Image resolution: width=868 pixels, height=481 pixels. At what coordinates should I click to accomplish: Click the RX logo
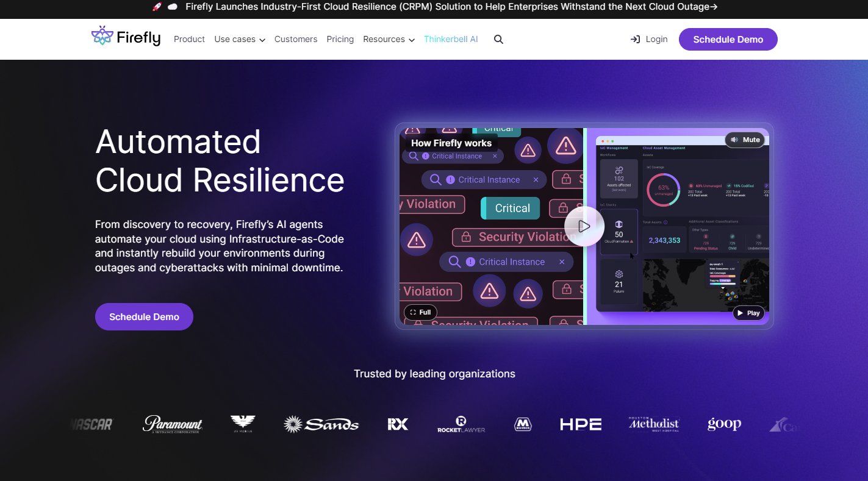pos(398,424)
